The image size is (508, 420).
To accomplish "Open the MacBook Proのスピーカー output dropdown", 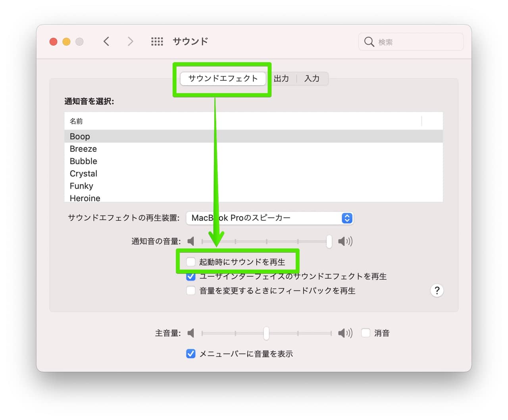I will [269, 218].
